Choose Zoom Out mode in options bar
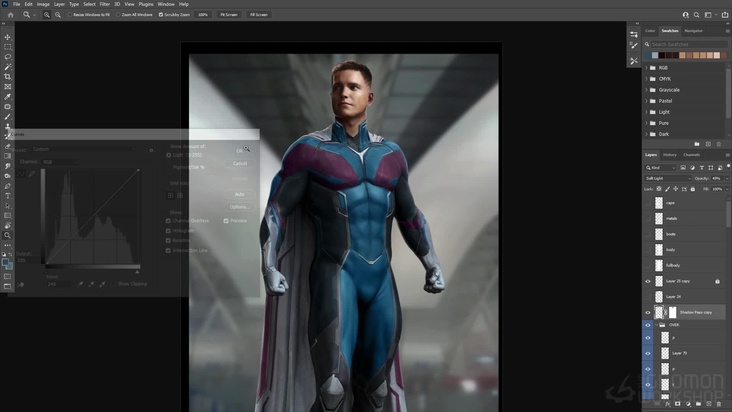This screenshot has height=412, width=732. 58,14
